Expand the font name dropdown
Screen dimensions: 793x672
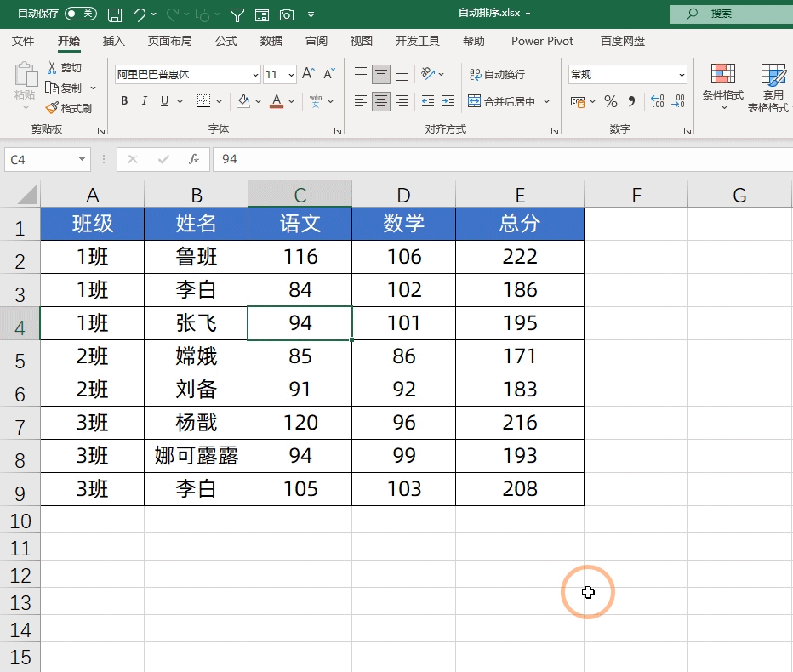[x=254, y=75]
